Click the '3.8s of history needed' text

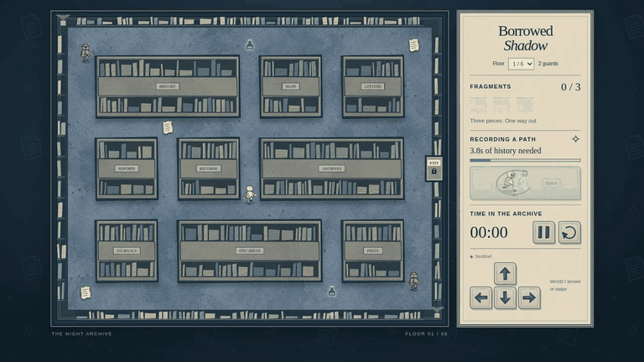tap(506, 151)
